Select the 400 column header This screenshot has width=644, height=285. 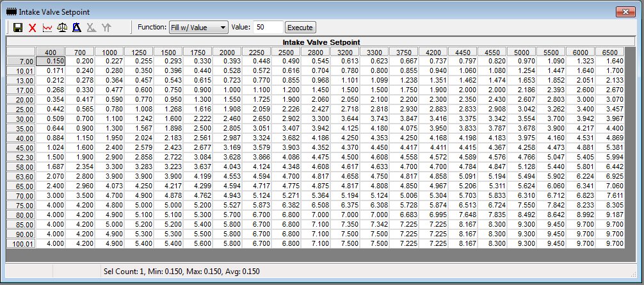pos(51,52)
